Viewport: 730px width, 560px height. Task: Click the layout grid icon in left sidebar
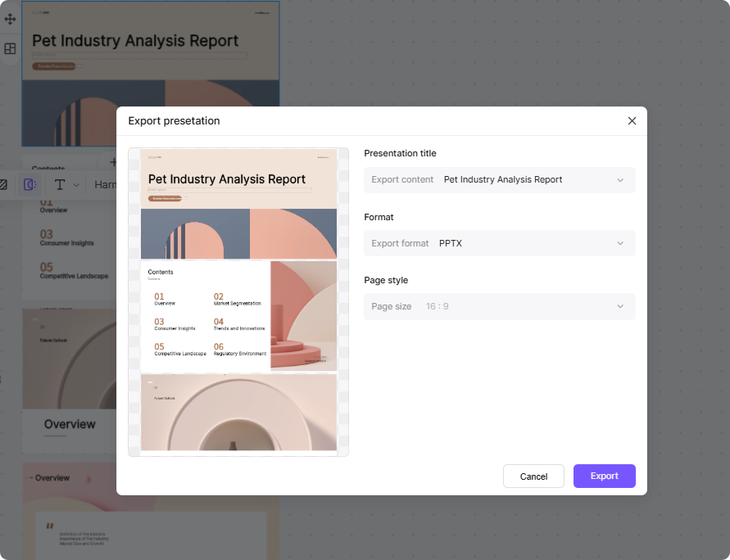(x=10, y=49)
